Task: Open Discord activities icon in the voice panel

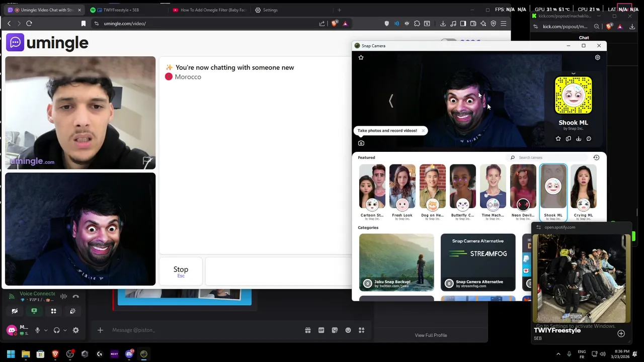Action: click(x=53, y=311)
